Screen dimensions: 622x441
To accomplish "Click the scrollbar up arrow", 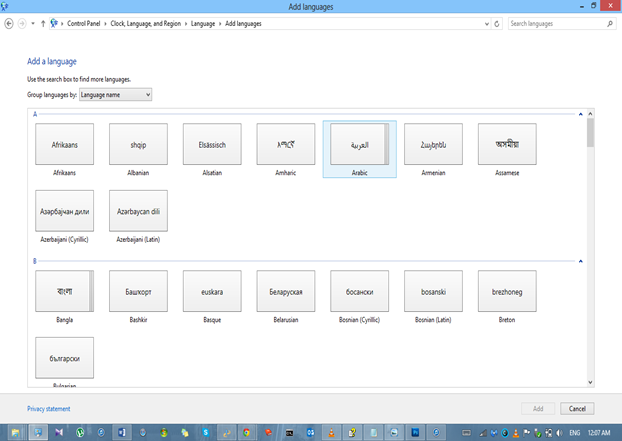I will click(590, 114).
